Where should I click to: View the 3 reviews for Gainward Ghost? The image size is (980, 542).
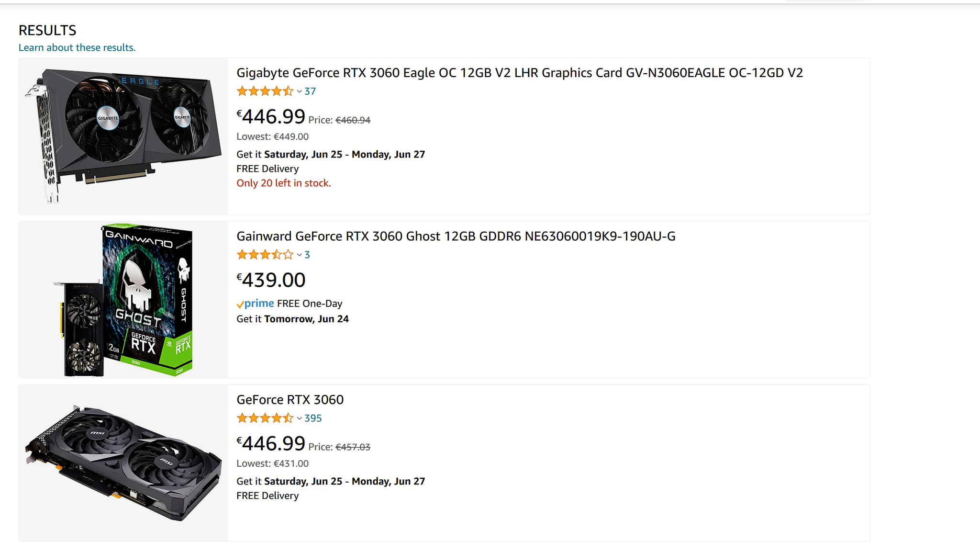pyautogui.click(x=307, y=255)
